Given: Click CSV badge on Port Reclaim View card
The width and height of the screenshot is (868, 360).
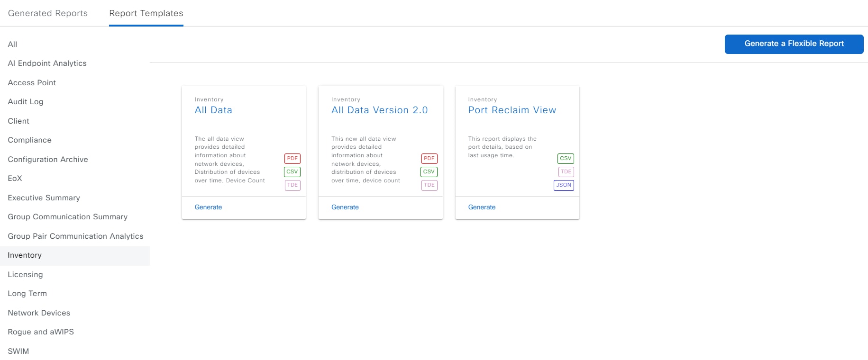Looking at the screenshot, I should click(x=566, y=159).
